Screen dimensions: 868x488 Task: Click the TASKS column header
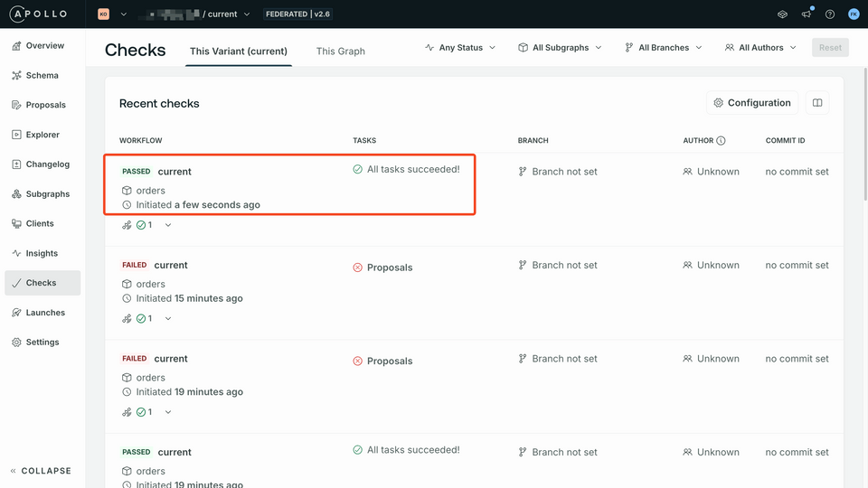(364, 141)
